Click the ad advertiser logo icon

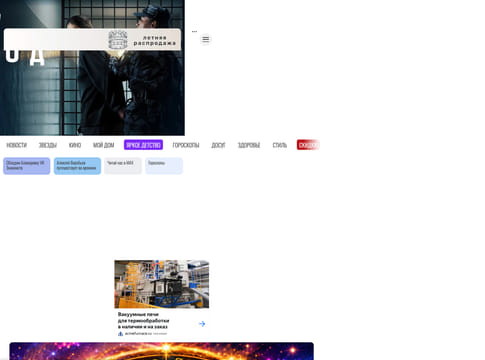tap(120, 333)
